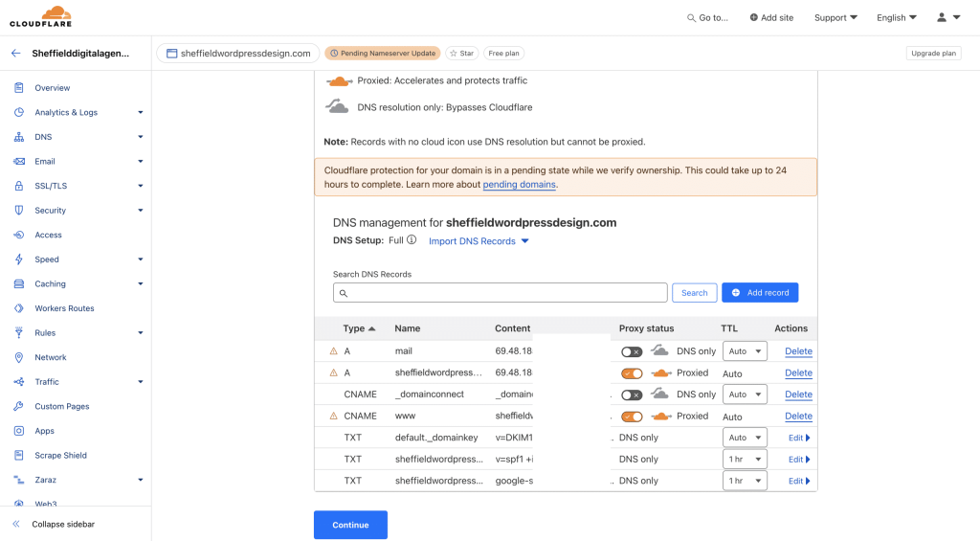The image size is (980, 541).
Task: Click the back arrow beside Sheffielddigitalagen
Action: [x=15, y=54]
